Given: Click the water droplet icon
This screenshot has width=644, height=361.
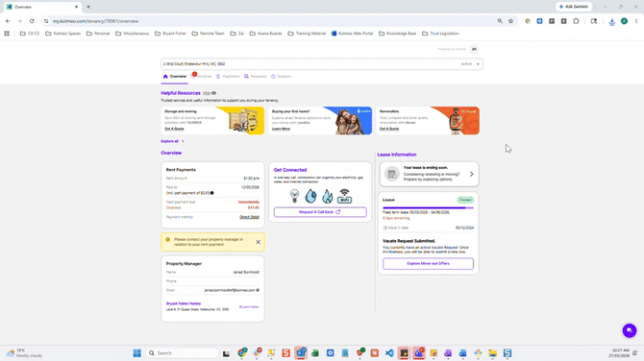Looking at the screenshot, I should click(310, 196).
